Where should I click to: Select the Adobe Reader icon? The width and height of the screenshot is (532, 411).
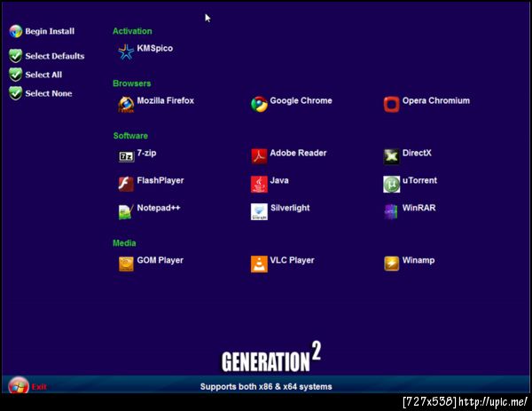(x=259, y=156)
